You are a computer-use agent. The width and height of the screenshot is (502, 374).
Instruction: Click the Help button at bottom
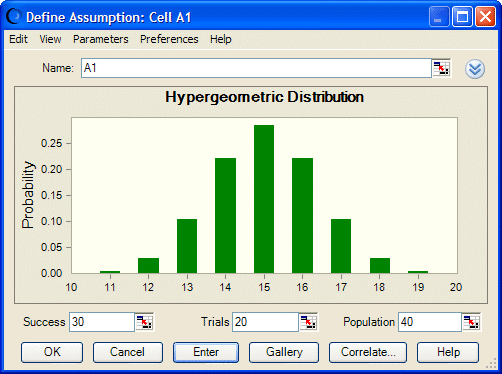click(448, 352)
